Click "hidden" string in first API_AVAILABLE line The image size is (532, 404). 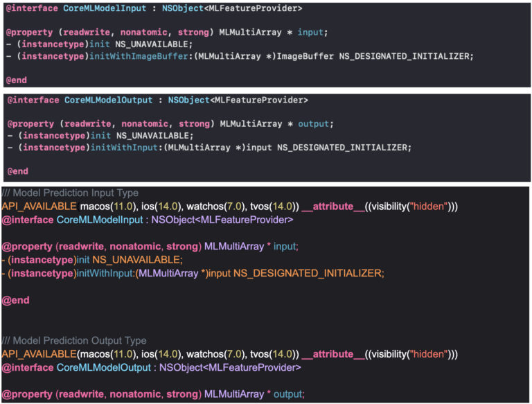point(431,207)
